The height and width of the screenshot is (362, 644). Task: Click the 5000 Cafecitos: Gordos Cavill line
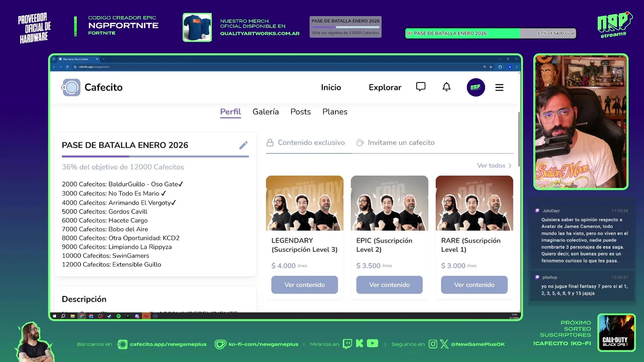point(105,212)
